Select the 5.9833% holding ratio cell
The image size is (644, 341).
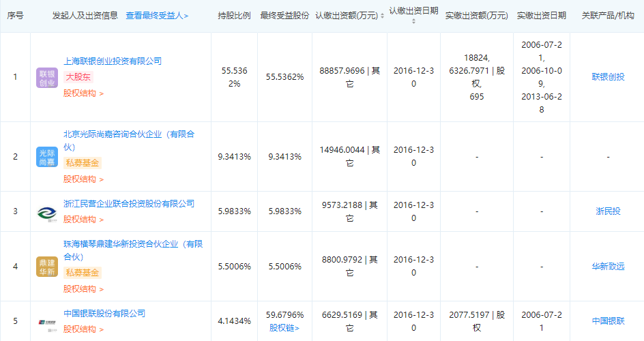point(234,211)
